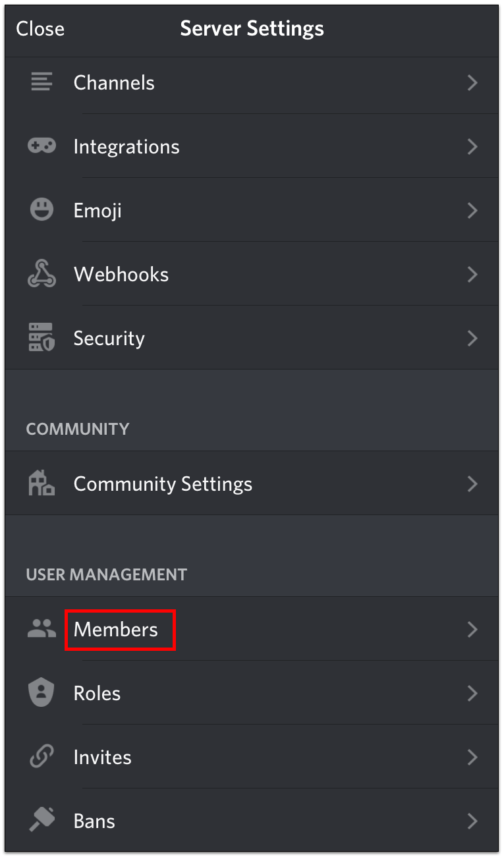Image resolution: width=504 pixels, height=857 pixels.
Task: Open the Security settings label
Action: 109,338
